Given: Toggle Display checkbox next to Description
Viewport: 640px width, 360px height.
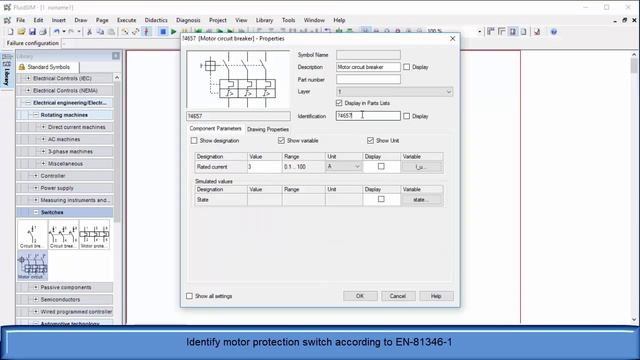Looking at the screenshot, I should [x=407, y=67].
